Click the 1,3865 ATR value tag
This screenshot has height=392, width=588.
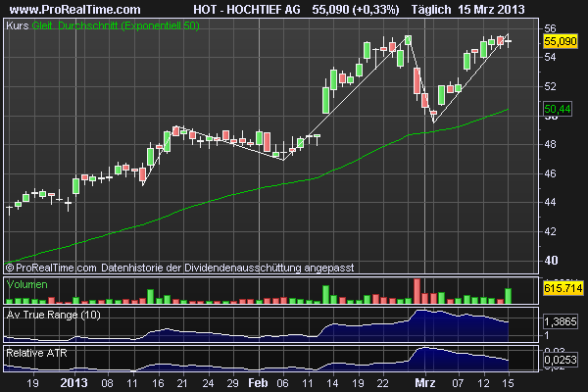click(x=561, y=321)
